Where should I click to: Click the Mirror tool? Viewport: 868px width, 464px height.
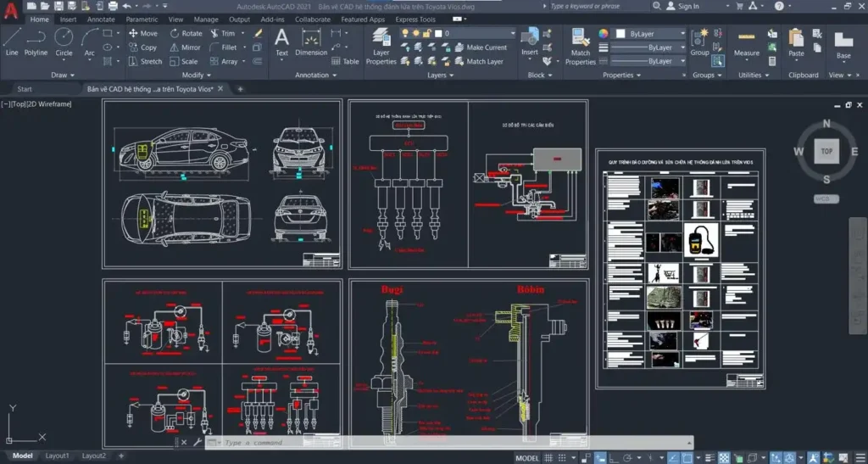pyautogui.click(x=186, y=48)
